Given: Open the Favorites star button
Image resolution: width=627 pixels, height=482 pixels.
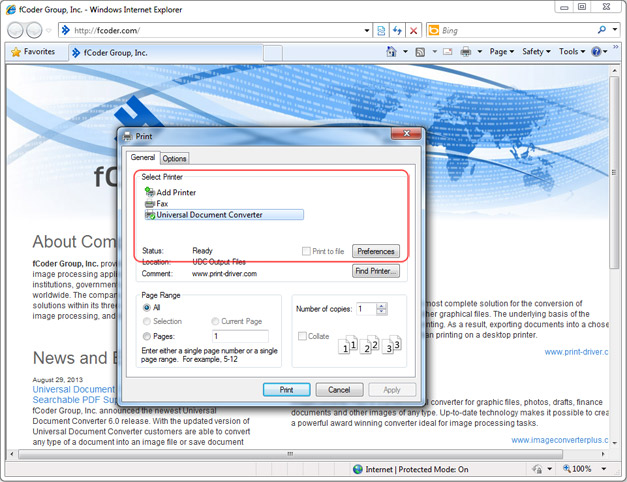Looking at the screenshot, I should point(34,52).
